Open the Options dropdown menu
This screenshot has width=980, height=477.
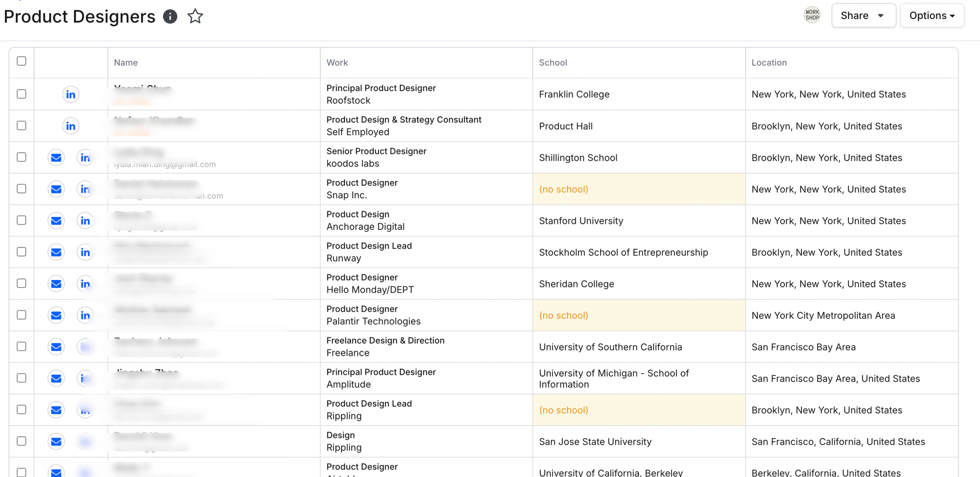pyautogui.click(x=932, y=16)
